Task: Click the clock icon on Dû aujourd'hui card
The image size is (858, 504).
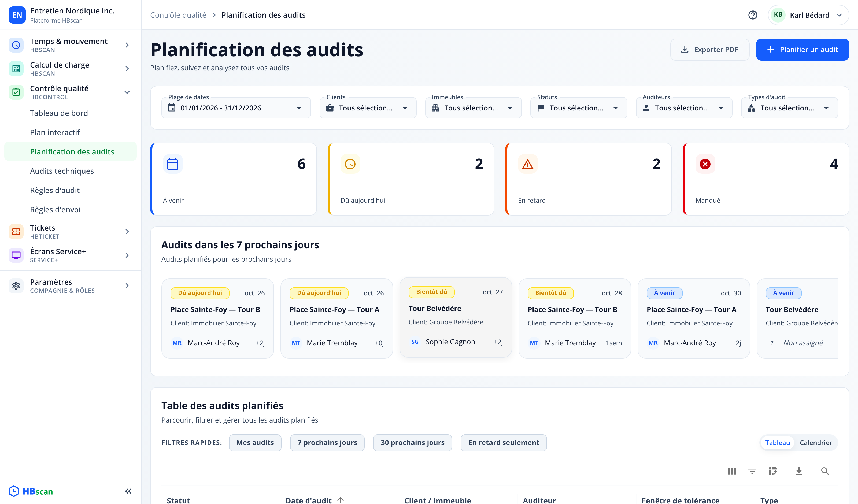Action: coord(350,164)
